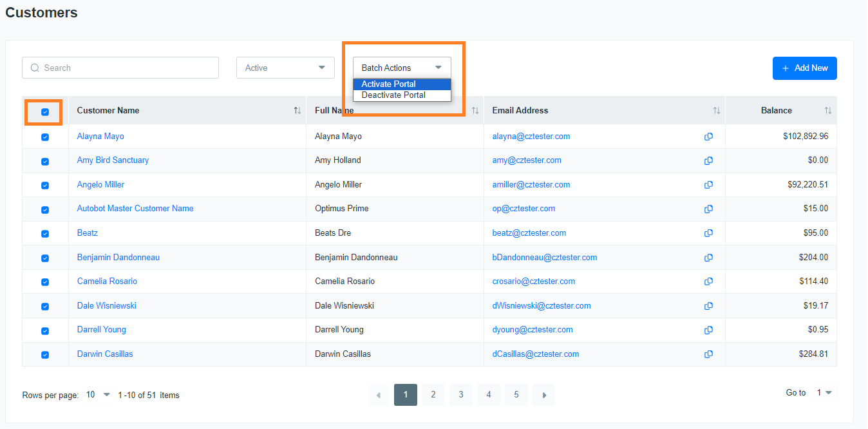Copy dyoung@cztester.com using copy icon

[x=708, y=330]
